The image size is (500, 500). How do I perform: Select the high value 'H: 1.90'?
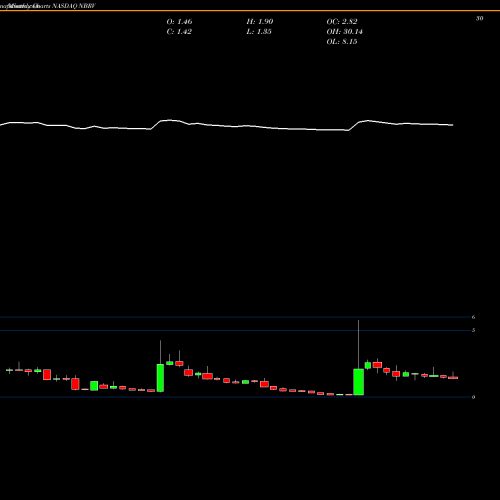(260, 22)
